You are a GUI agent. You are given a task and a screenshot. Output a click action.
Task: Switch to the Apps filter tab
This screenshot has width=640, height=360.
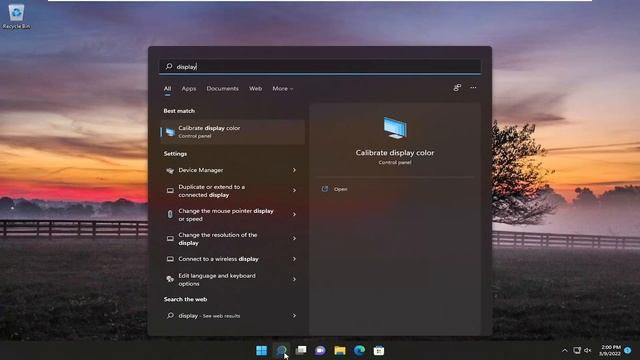(189, 89)
